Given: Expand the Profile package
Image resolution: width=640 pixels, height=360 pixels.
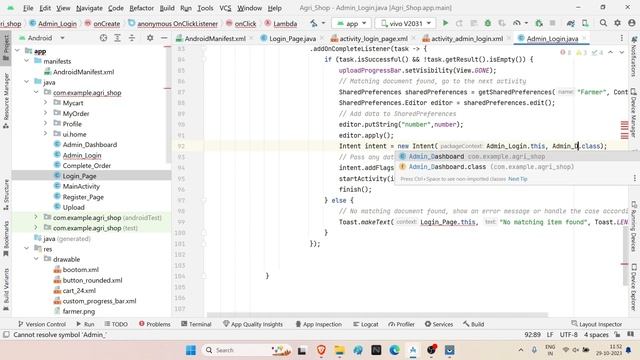Looking at the screenshot, I should [x=45, y=123].
